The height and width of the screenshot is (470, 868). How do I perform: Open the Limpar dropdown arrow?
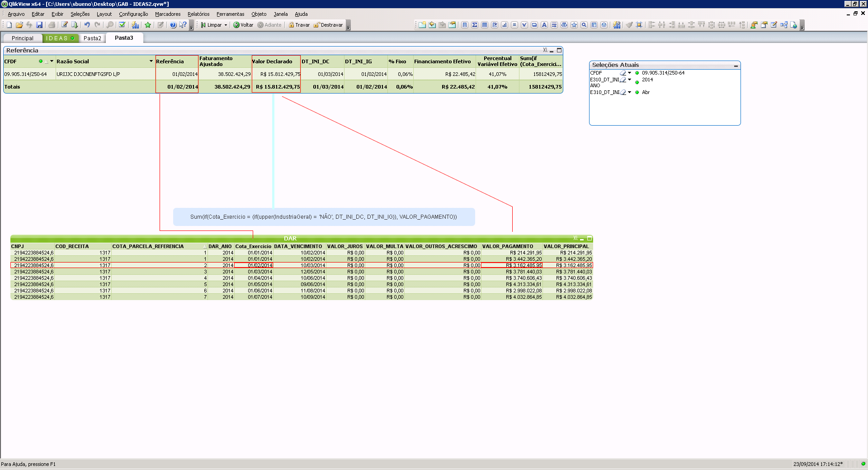226,25
